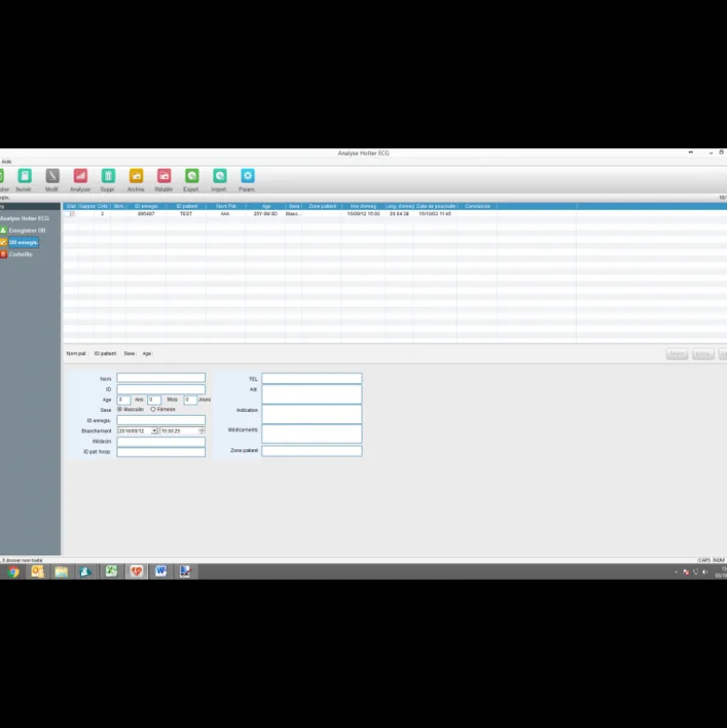Click in the Adr address text area
Image resolution: width=727 pixels, height=728 pixels.
[x=311, y=394]
